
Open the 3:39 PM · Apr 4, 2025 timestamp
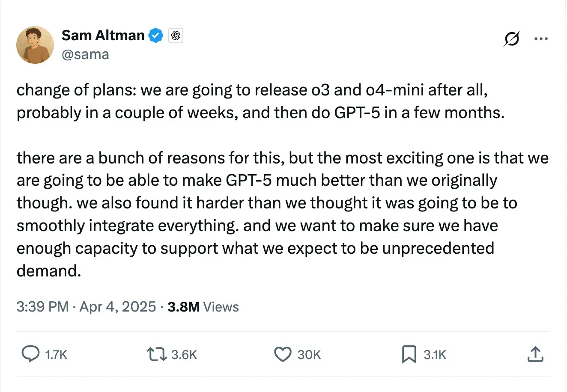pyautogui.click(x=86, y=307)
